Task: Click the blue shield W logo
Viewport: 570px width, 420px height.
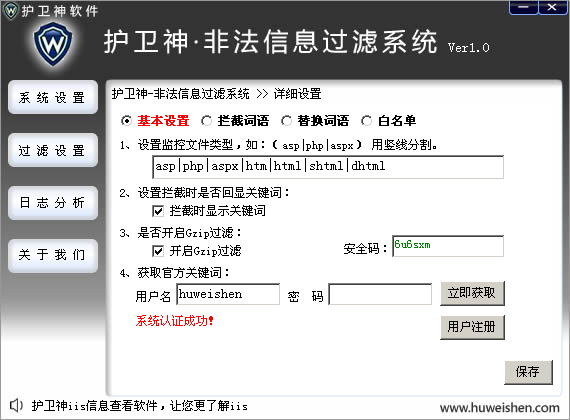Action: click(53, 44)
